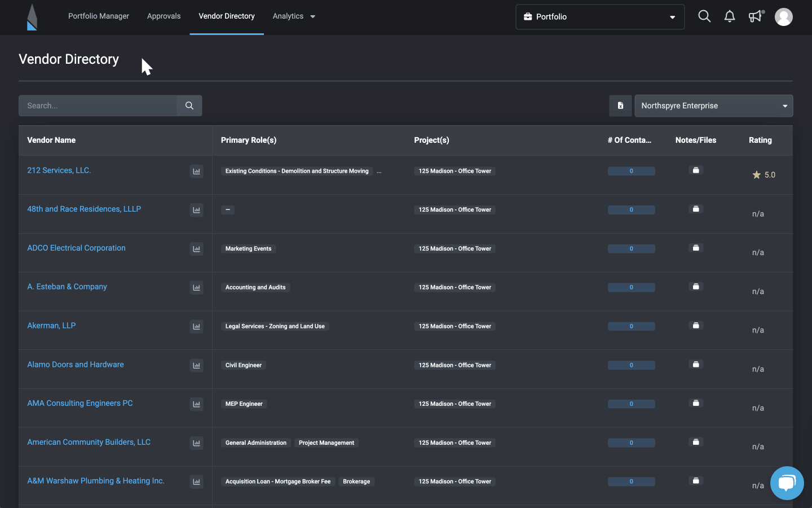The height and width of the screenshot is (508, 812).
Task: Open notes/files icon for 212 Services, LLC.
Action: [x=696, y=170]
